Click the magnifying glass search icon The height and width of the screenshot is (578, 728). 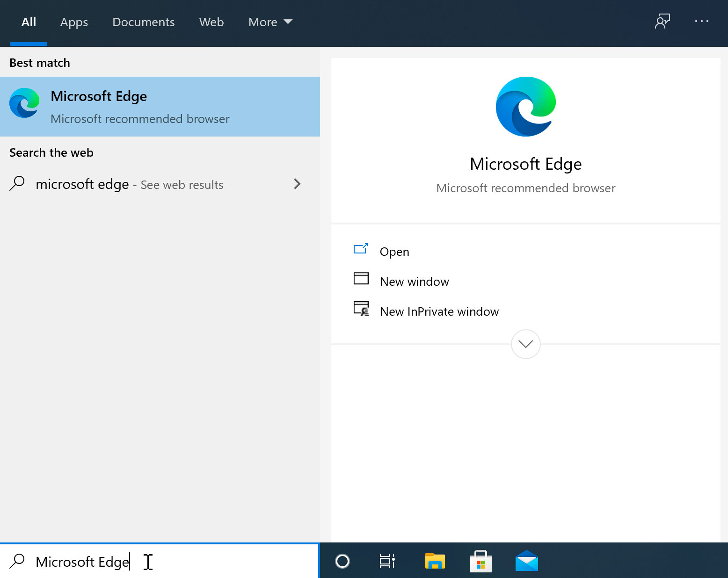(x=17, y=561)
